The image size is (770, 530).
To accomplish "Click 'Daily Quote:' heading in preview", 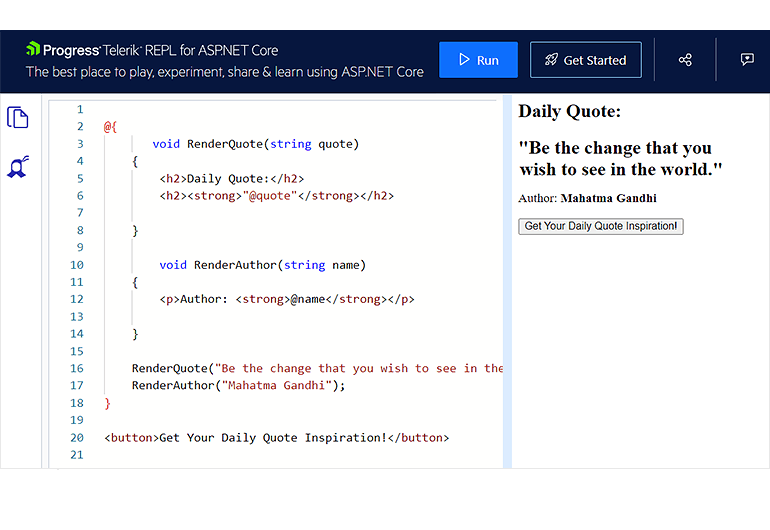I will pos(570,112).
